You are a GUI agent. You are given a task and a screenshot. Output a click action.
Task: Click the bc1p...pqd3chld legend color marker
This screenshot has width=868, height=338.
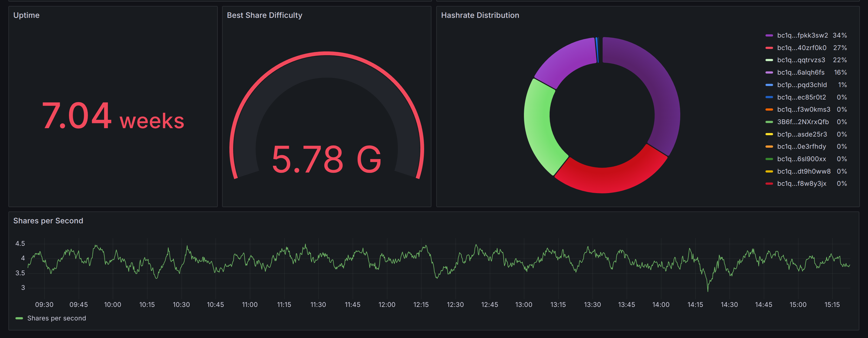769,85
